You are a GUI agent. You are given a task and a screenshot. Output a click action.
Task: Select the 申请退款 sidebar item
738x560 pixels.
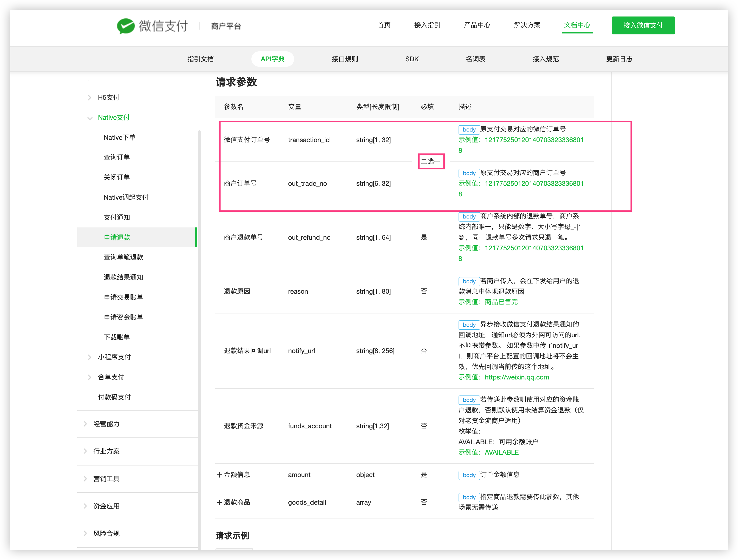pos(137,237)
